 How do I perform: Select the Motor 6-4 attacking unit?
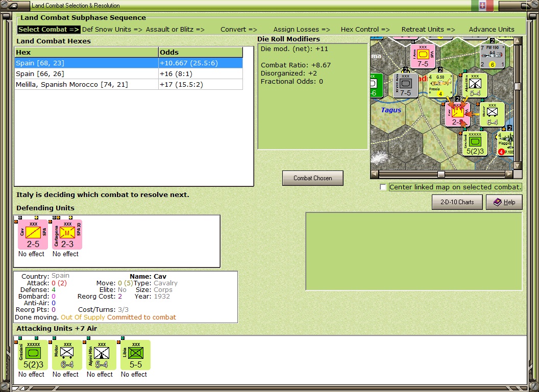(67, 355)
